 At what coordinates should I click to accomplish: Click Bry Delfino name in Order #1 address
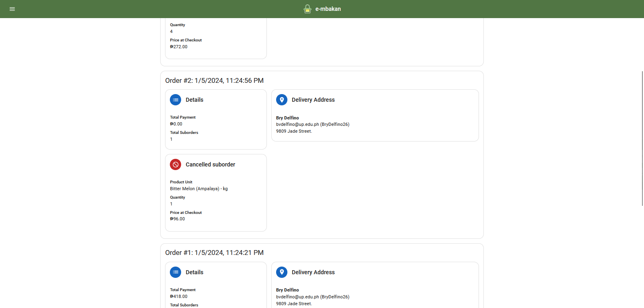(x=287, y=290)
